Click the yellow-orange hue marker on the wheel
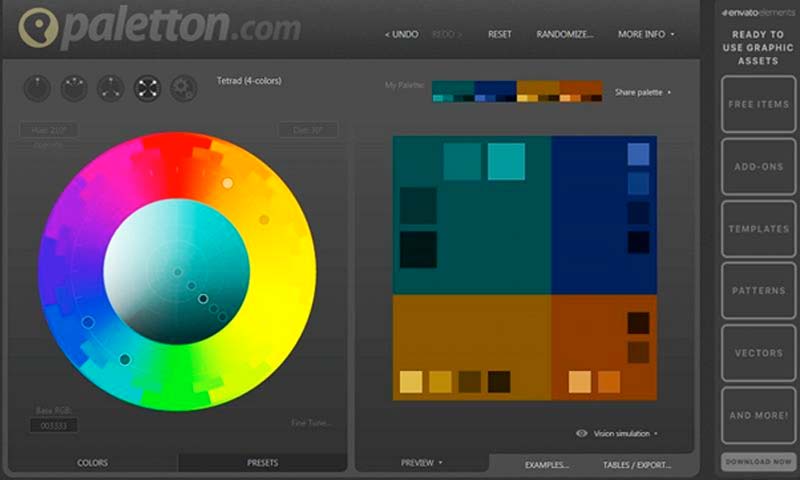 coord(264,219)
